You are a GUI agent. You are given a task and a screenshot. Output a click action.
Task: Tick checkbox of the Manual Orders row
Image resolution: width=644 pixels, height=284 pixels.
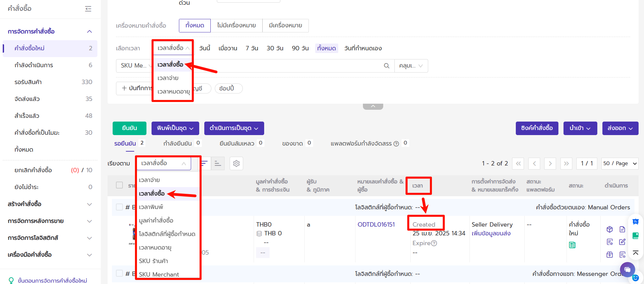[x=119, y=207]
